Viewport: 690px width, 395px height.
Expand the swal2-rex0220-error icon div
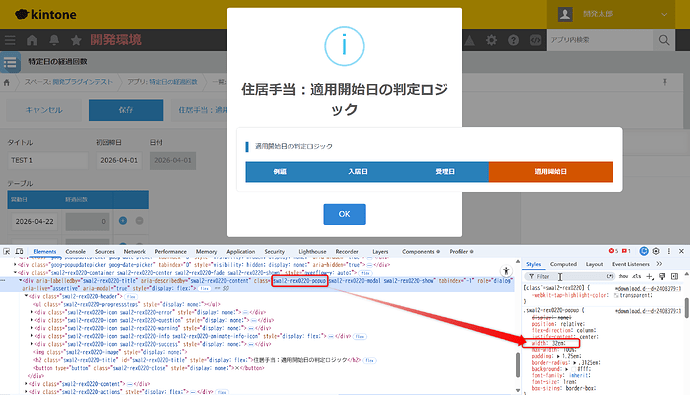[x=32, y=312]
